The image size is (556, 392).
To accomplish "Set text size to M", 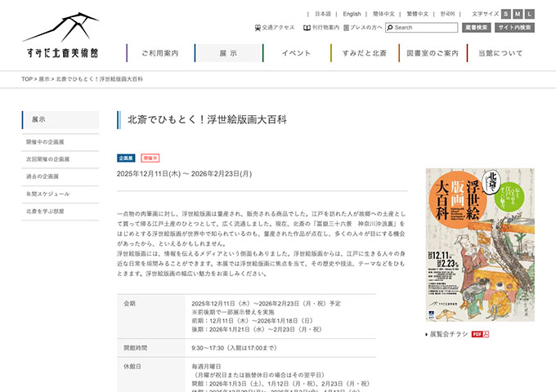I will 518,14.
